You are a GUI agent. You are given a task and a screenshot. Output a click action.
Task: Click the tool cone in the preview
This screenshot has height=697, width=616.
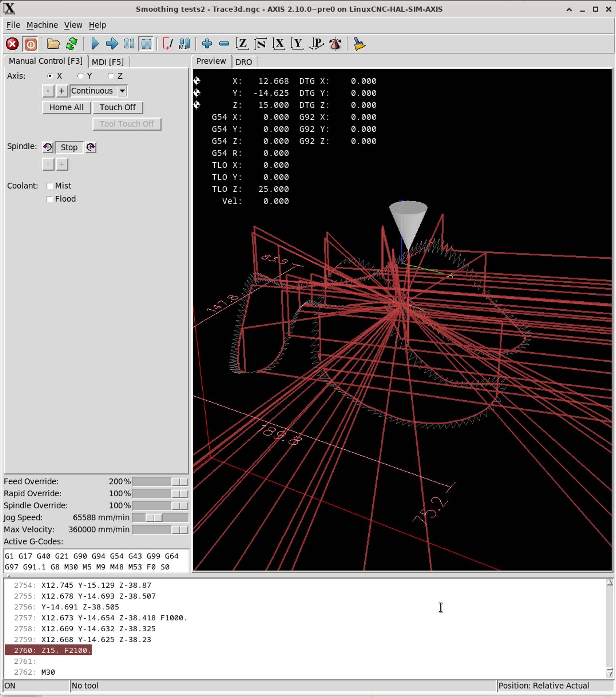click(x=408, y=225)
